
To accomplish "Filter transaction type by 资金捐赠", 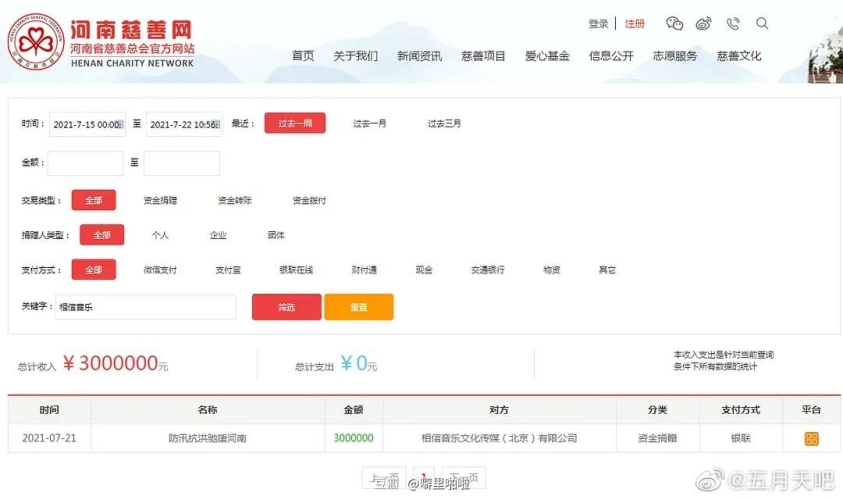I will click(x=160, y=201).
